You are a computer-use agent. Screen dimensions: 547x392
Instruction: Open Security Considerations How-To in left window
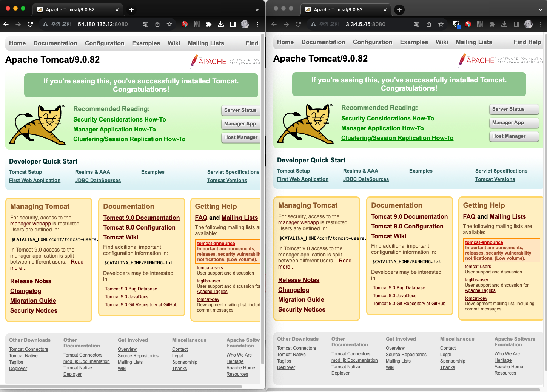(120, 120)
